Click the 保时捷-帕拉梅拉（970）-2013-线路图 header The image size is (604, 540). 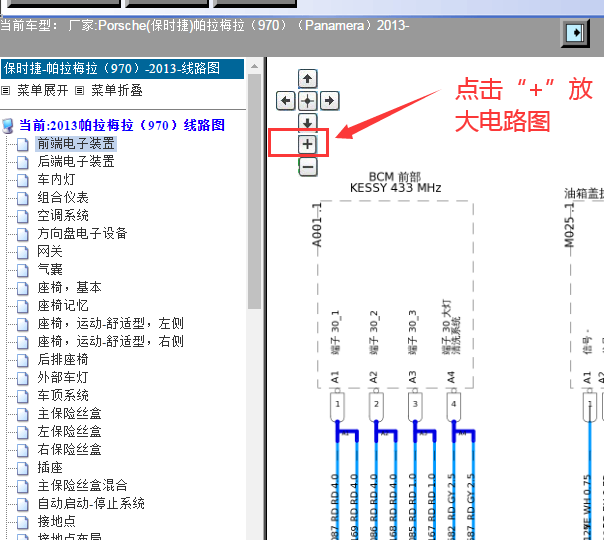click(122, 69)
